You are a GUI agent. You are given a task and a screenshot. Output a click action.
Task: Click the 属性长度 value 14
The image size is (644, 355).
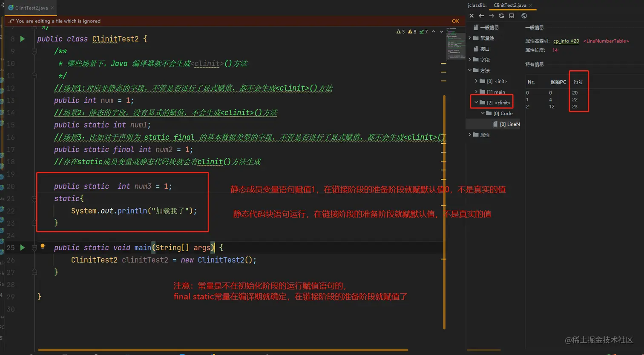pos(555,50)
